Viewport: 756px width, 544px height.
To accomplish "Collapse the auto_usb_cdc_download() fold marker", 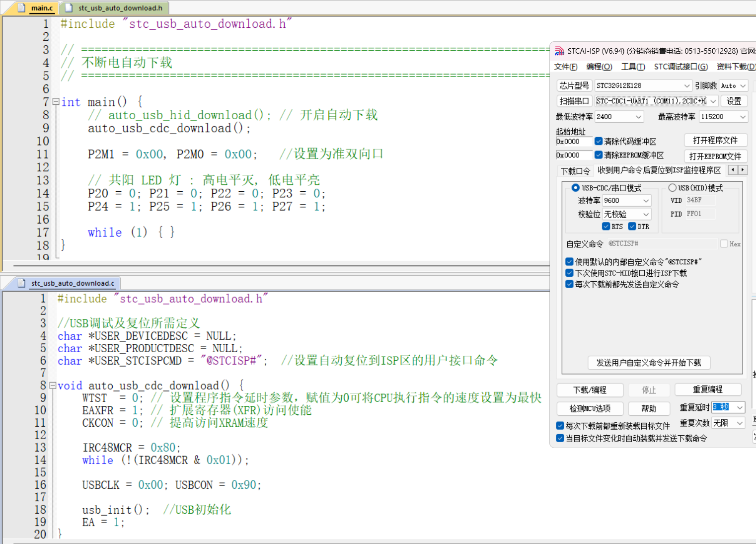I will pyautogui.click(x=53, y=385).
